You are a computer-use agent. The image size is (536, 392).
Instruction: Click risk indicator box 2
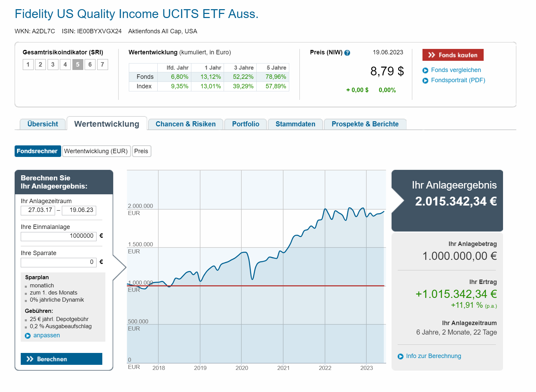coord(40,65)
